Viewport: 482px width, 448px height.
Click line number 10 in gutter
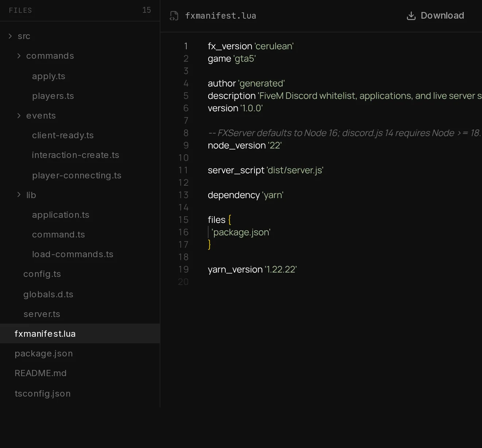coord(183,158)
